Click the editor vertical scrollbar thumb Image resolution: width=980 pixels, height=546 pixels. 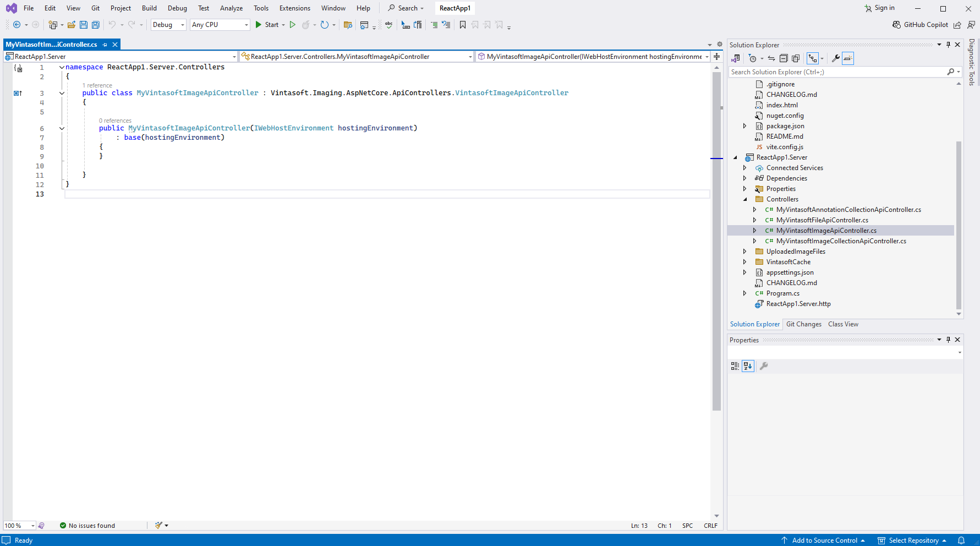click(x=716, y=242)
